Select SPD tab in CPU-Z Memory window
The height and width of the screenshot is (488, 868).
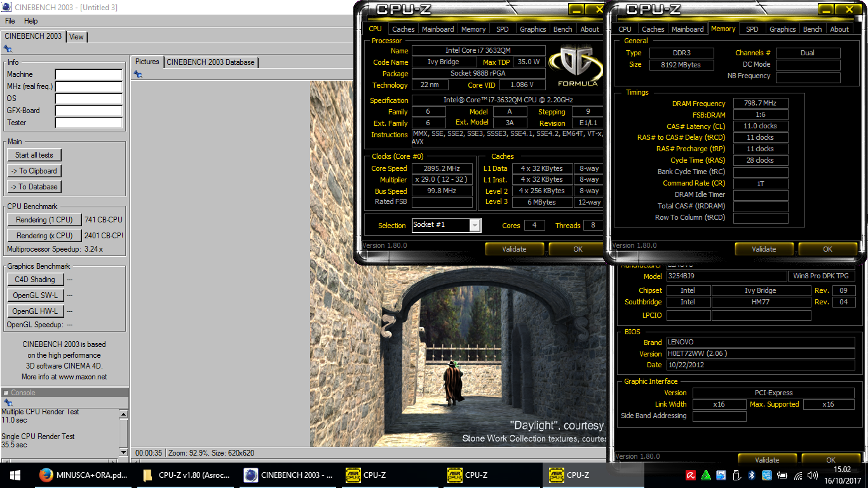click(752, 29)
